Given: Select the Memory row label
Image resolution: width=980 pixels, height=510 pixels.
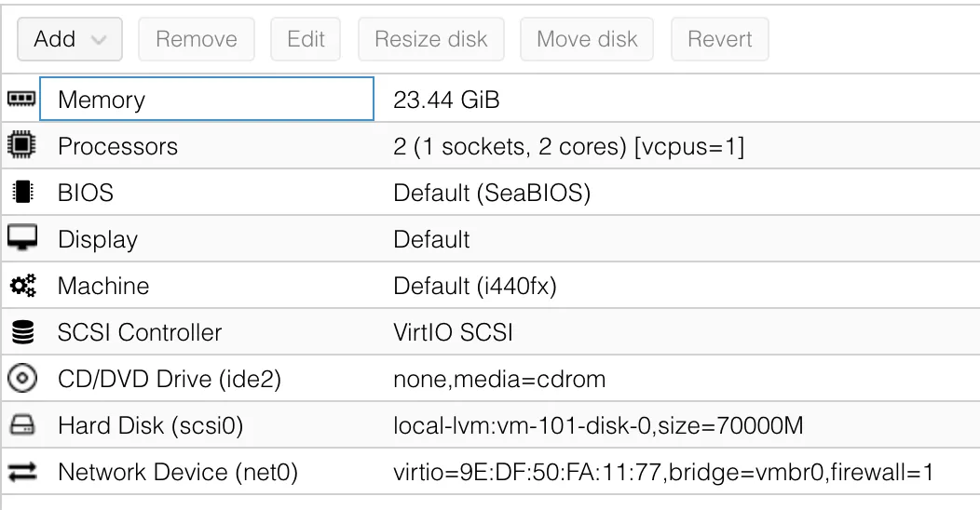Looking at the screenshot, I should coord(102,100).
